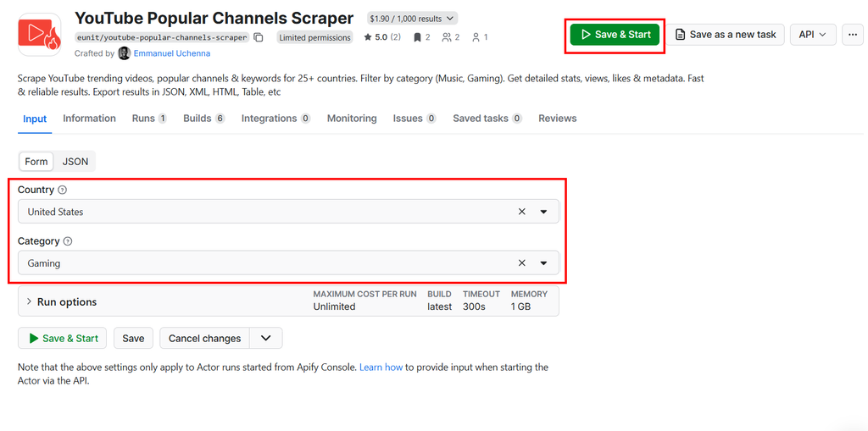Open the Issues tab
Screen dimensions: 868x431
[x=415, y=119]
